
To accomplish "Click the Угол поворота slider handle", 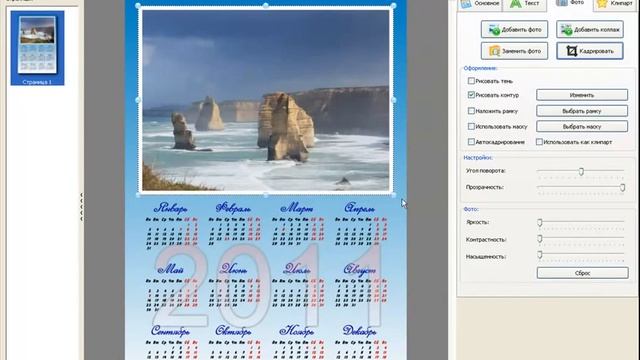I will (581, 171).
